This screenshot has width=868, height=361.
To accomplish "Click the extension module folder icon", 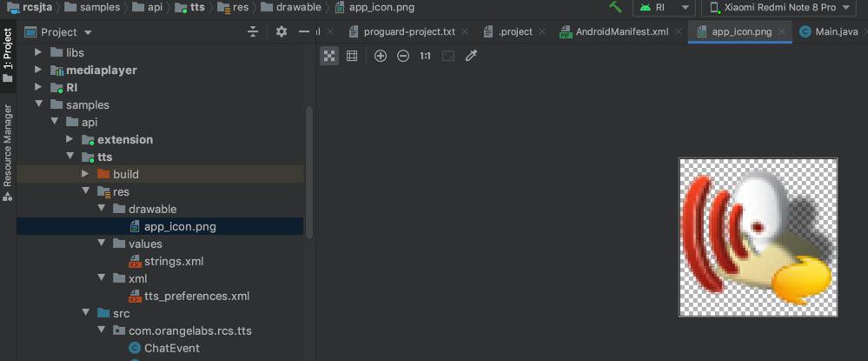I will point(88,140).
